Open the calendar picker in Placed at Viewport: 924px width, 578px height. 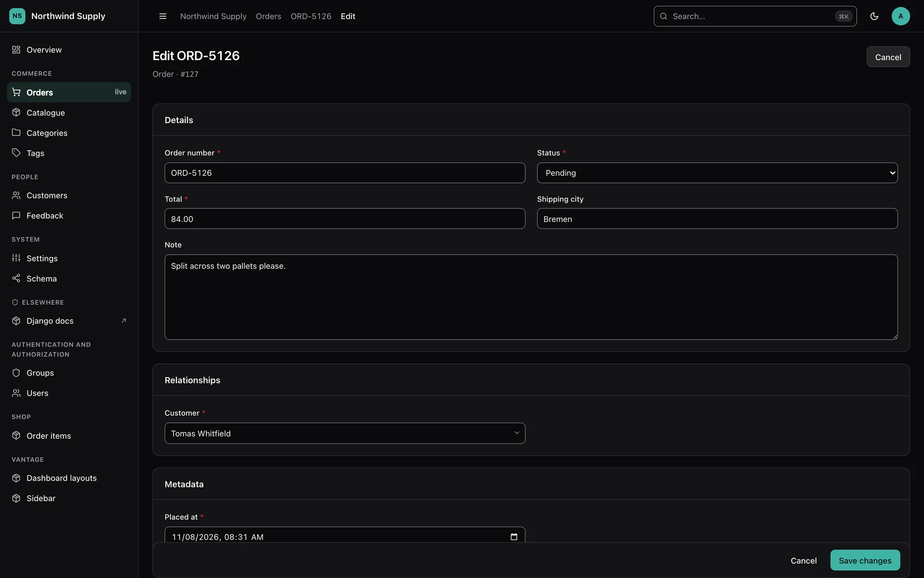click(514, 537)
